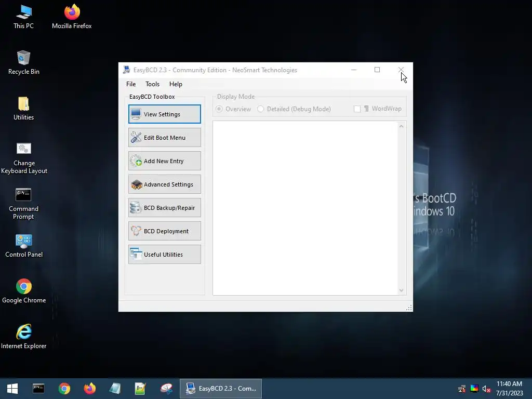The image size is (532, 399).
Task: Click the resize grip in EasyBCD status bar
Action: [x=409, y=308]
